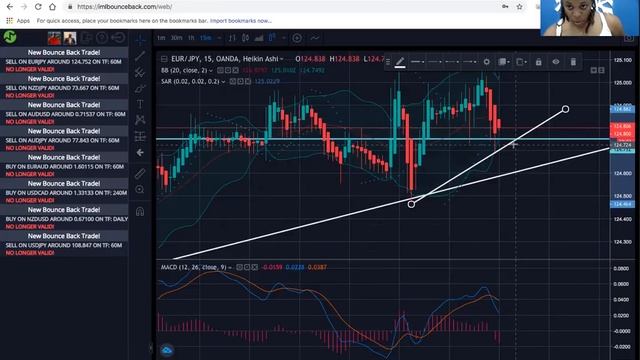Click the bar replay play button
The height and width of the screenshot is (360, 640).
click(297, 38)
